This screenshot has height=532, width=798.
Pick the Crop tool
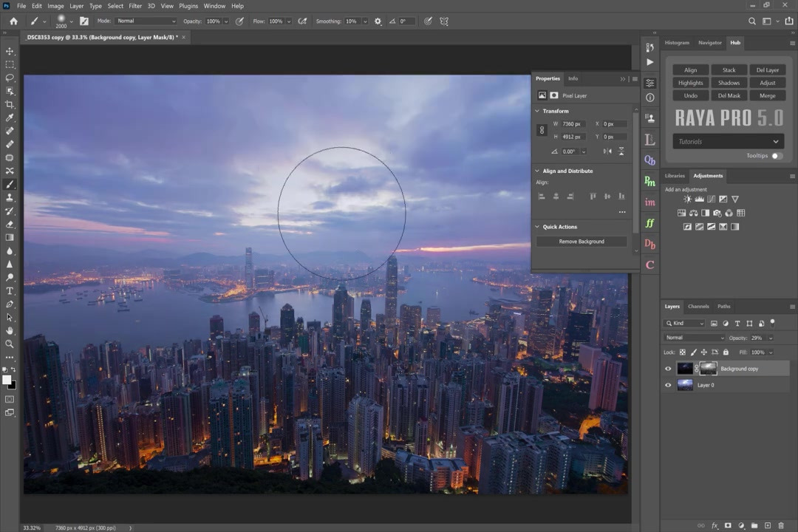click(x=10, y=104)
